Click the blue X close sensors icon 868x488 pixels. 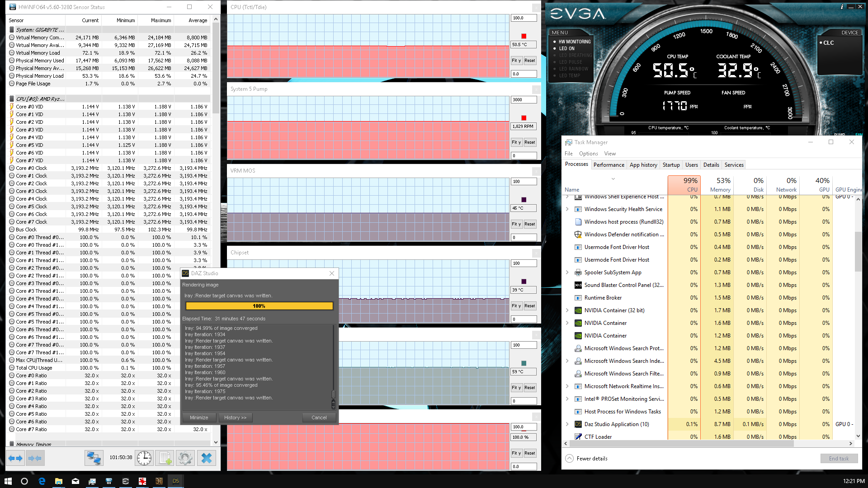click(206, 458)
